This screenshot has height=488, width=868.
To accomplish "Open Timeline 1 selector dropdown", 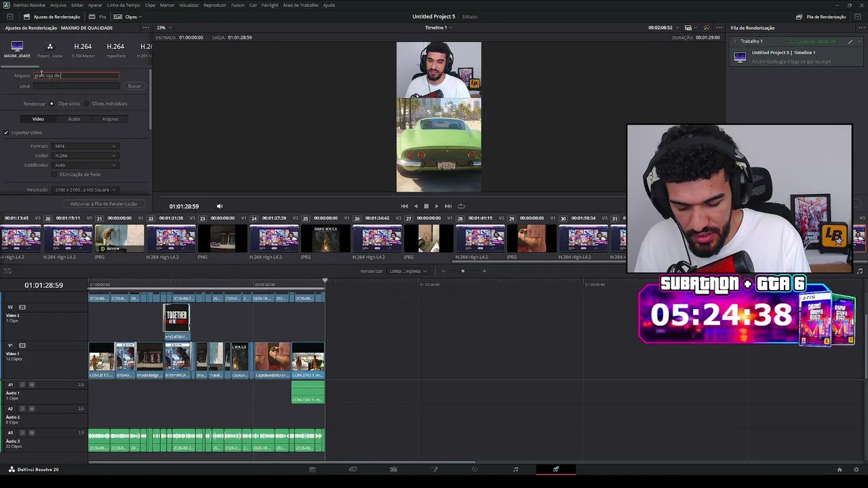I will (438, 28).
